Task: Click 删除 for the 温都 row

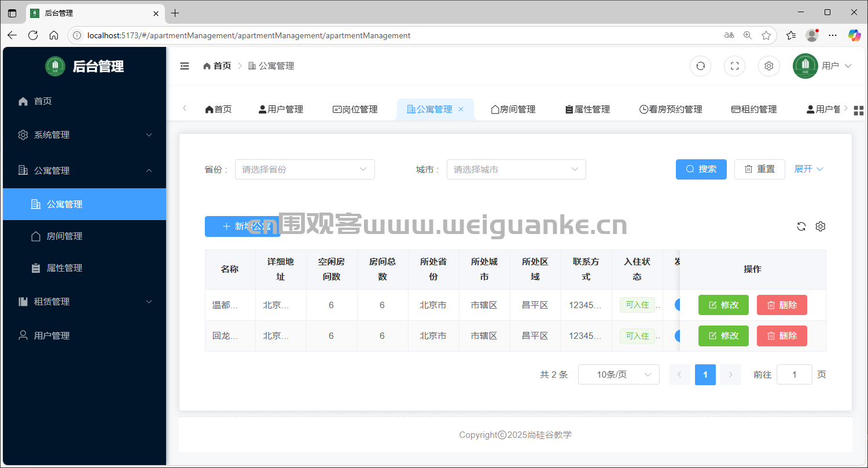Action: (782, 305)
